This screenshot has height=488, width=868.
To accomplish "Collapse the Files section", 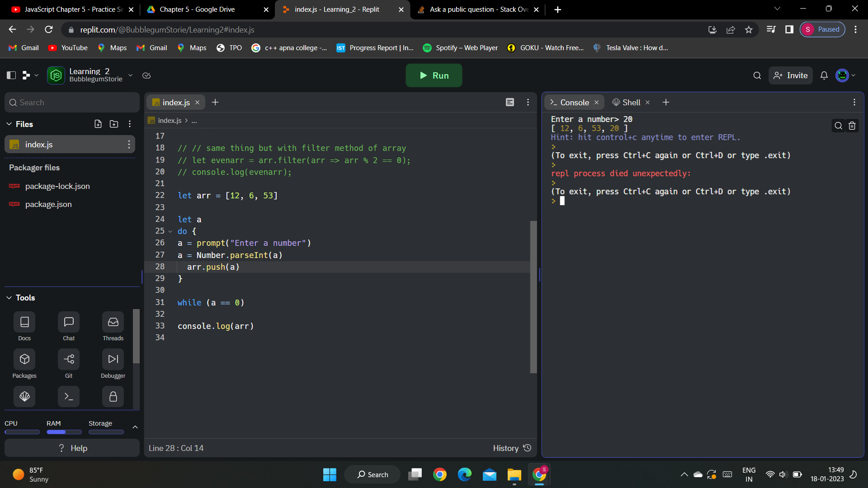I will 9,124.
